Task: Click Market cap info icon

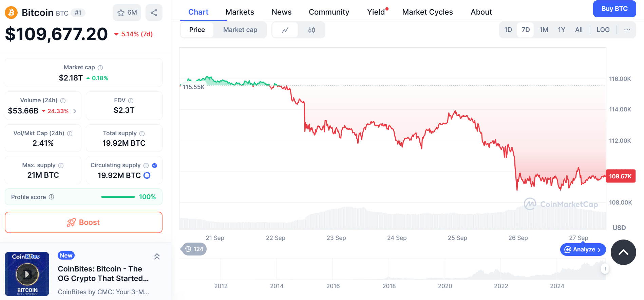Action: 100,68
